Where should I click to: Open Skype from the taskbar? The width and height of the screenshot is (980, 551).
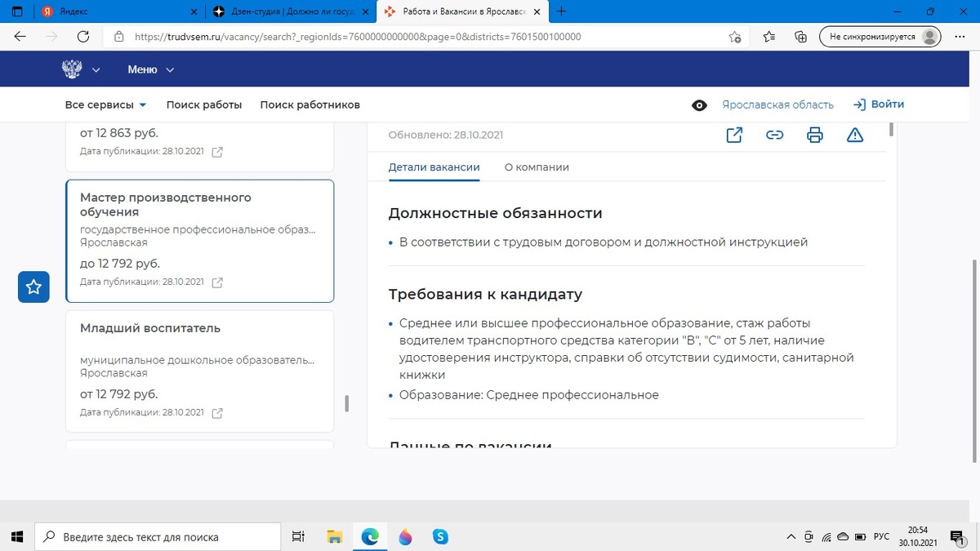point(441,536)
